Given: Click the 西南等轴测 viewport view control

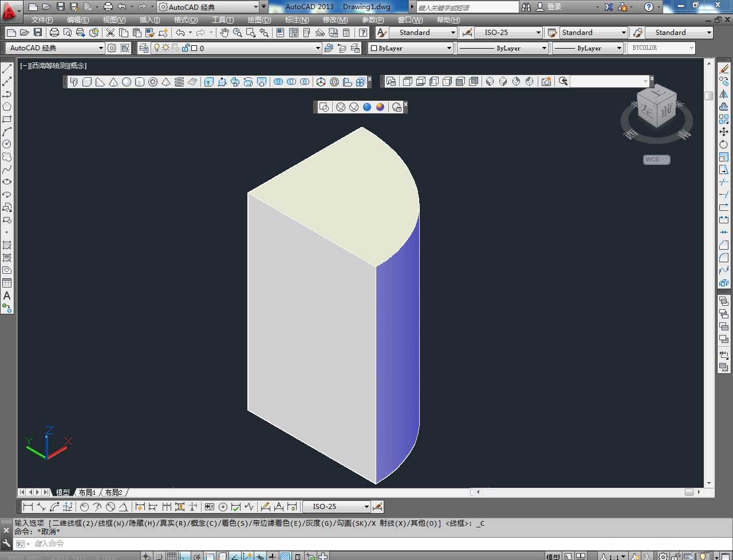Looking at the screenshot, I should tap(49, 66).
